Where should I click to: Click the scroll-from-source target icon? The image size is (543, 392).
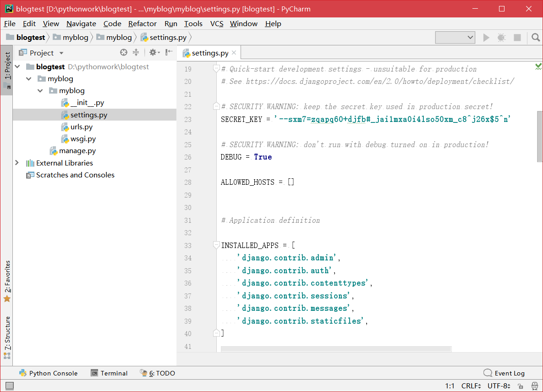124,52
